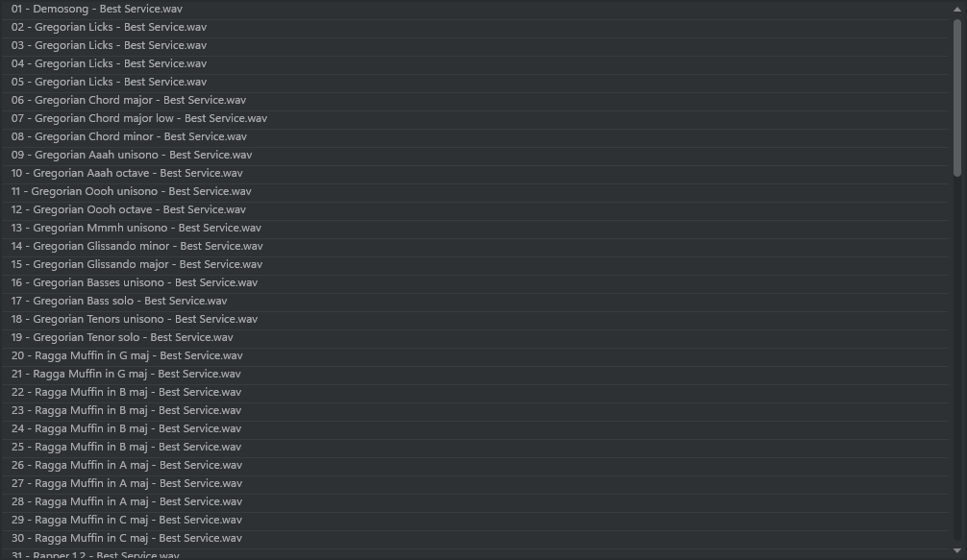Choose track 05 Gregorian Licks

pos(109,82)
